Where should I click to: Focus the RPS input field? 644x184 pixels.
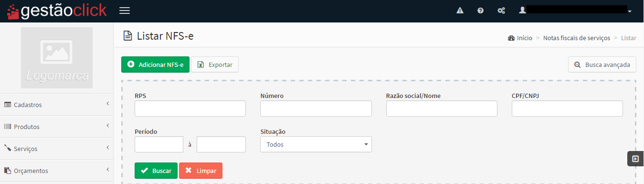click(x=190, y=108)
